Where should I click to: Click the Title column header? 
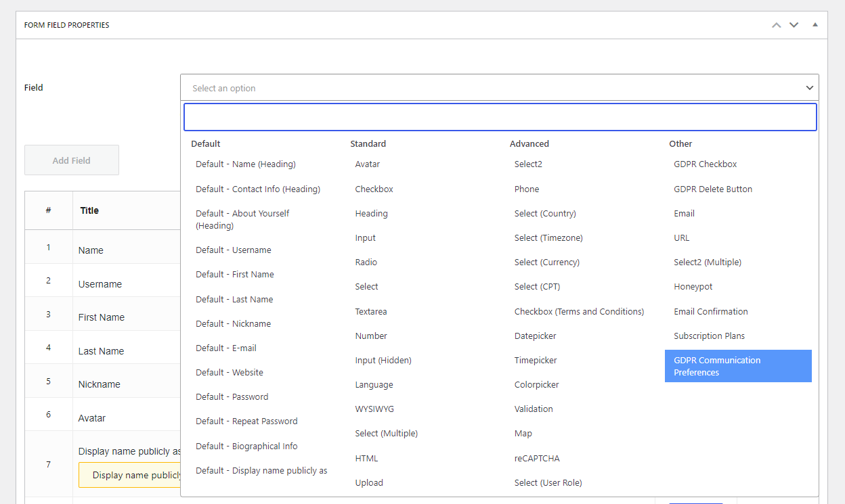[x=89, y=210]
